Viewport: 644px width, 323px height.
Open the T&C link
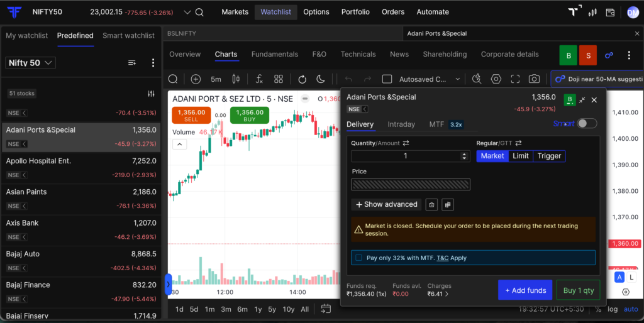coord(442,258)
